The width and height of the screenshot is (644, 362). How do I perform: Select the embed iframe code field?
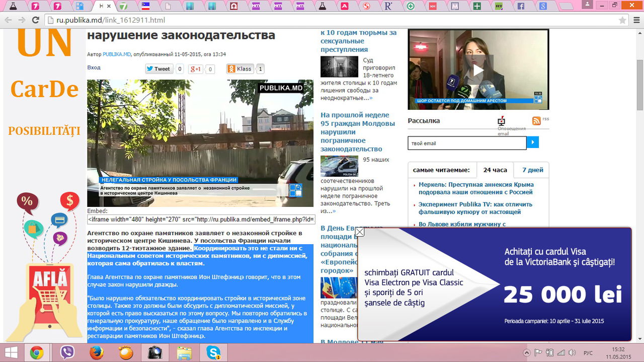point(201,220)
